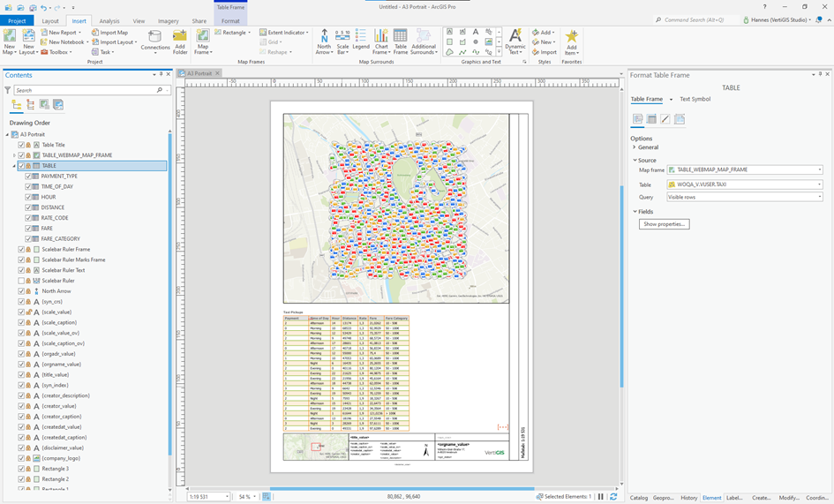Click the layout view vertical scrollbar
Viewport: 834px width, 504px height.
tap(621, 288)
